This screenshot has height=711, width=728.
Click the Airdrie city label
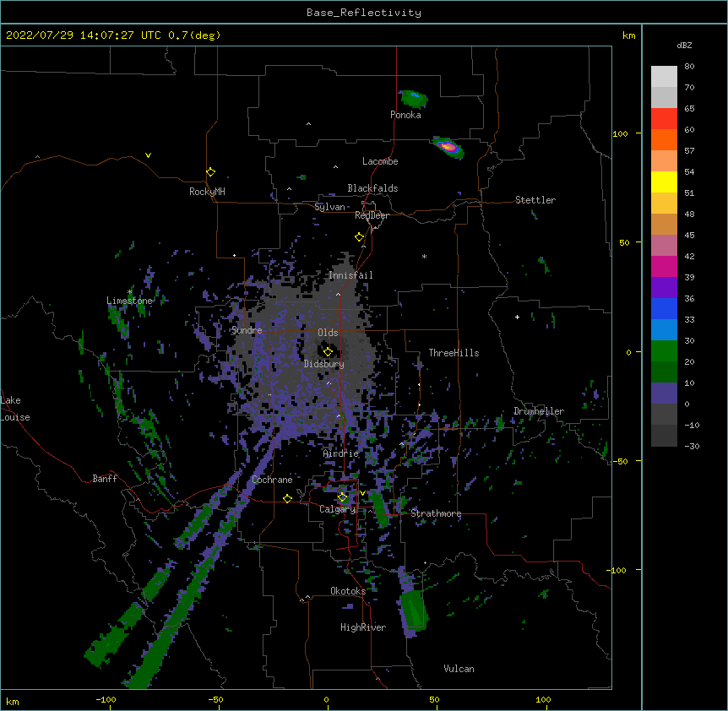pyautogui.click(x=341, y=453)
